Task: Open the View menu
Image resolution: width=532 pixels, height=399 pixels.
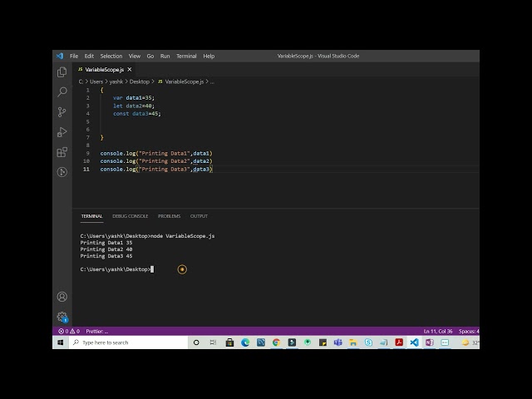Action: tap(135, 56)
